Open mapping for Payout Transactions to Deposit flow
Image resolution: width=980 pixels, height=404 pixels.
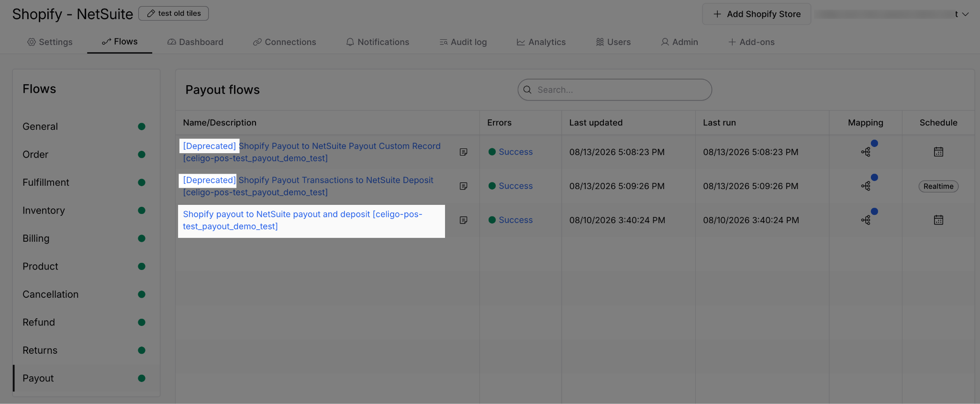[x=866, y=186]
